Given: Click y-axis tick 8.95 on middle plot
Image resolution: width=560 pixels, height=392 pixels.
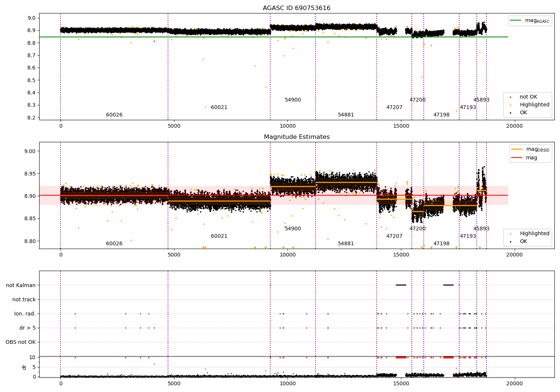Looking at the screenshot, I should click(x=30, y=174).
